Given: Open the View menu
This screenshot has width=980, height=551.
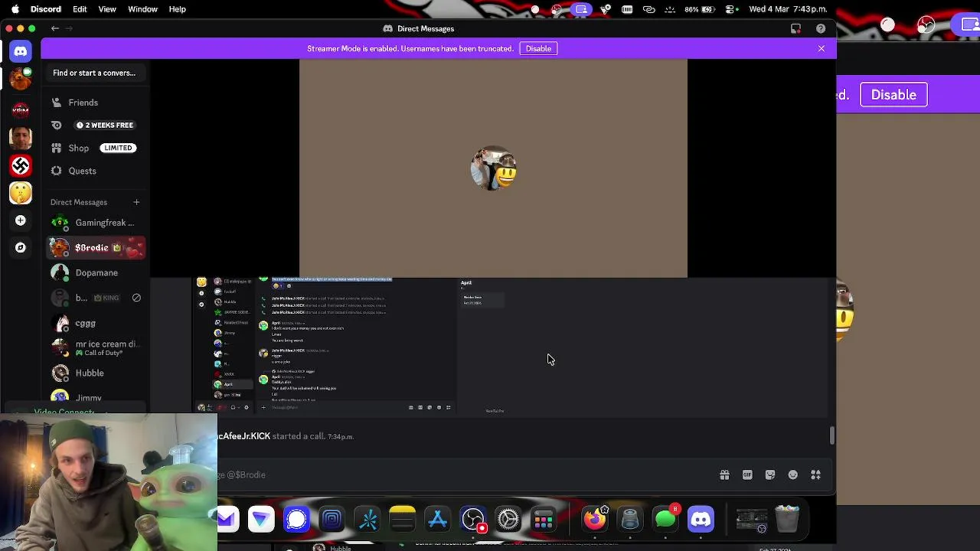Looking at the screenshot, I should [107, 9].
